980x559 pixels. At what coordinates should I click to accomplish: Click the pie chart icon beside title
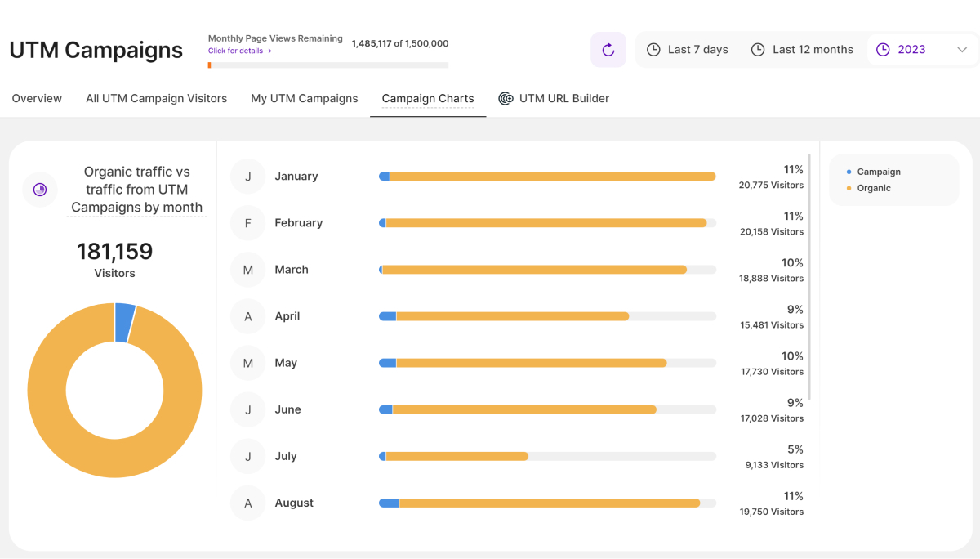point(40,190)
